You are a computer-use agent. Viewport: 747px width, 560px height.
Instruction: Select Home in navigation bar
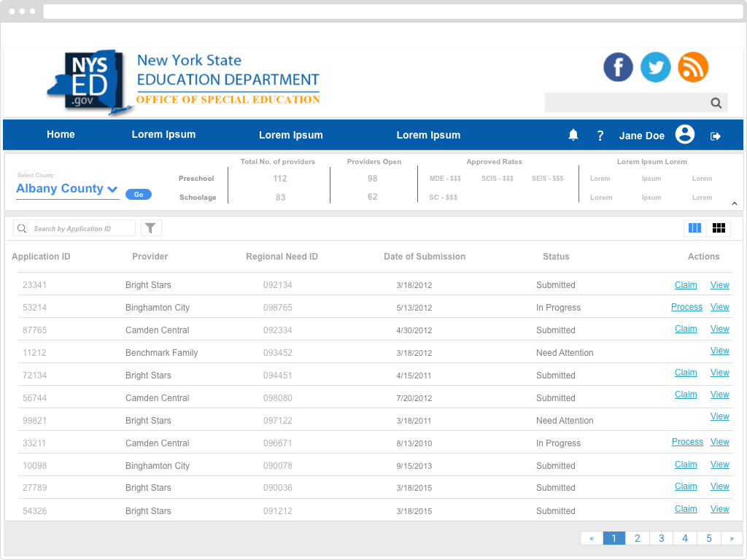pyautogui.click(x=61, y=135)
